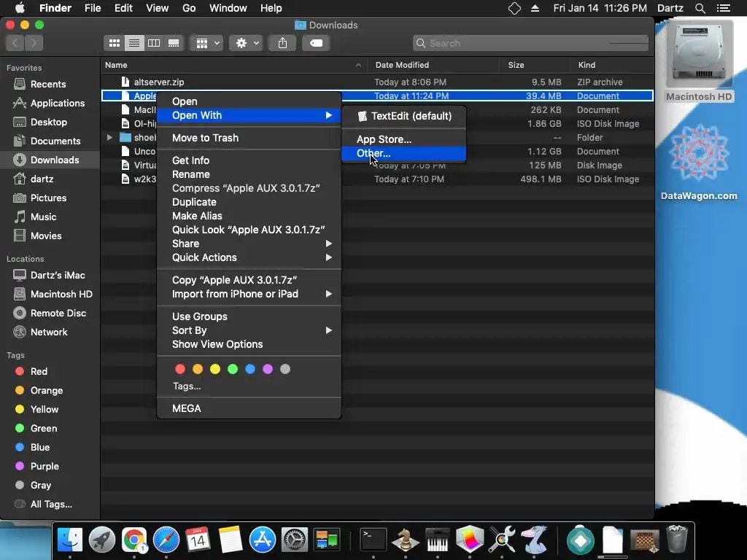
Task: Expand the Quick Actions submenu
Action: coord(249,257)
